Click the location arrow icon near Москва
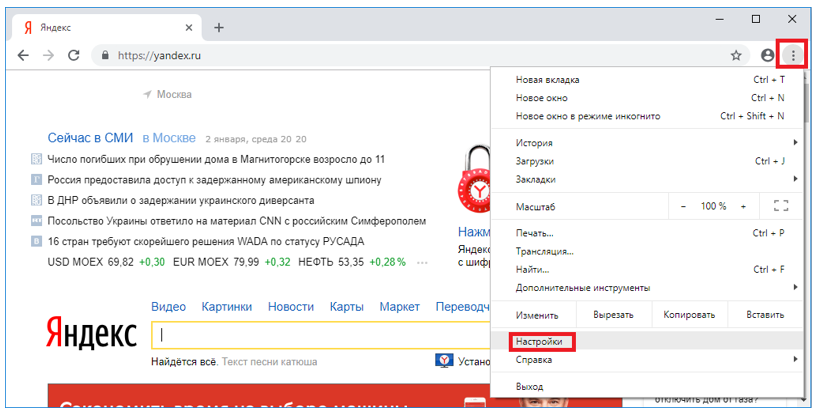This screenshot has height=412, width=817. click(147, 94)
